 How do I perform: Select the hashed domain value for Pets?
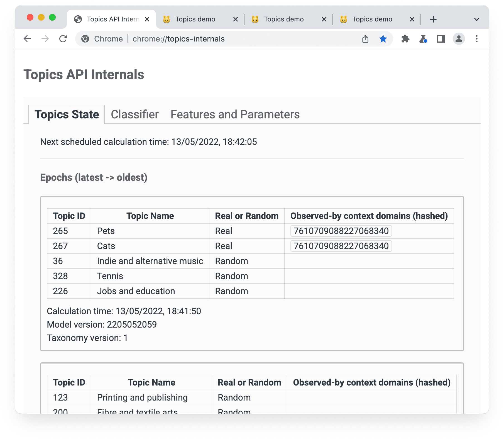tap(341, 231)
